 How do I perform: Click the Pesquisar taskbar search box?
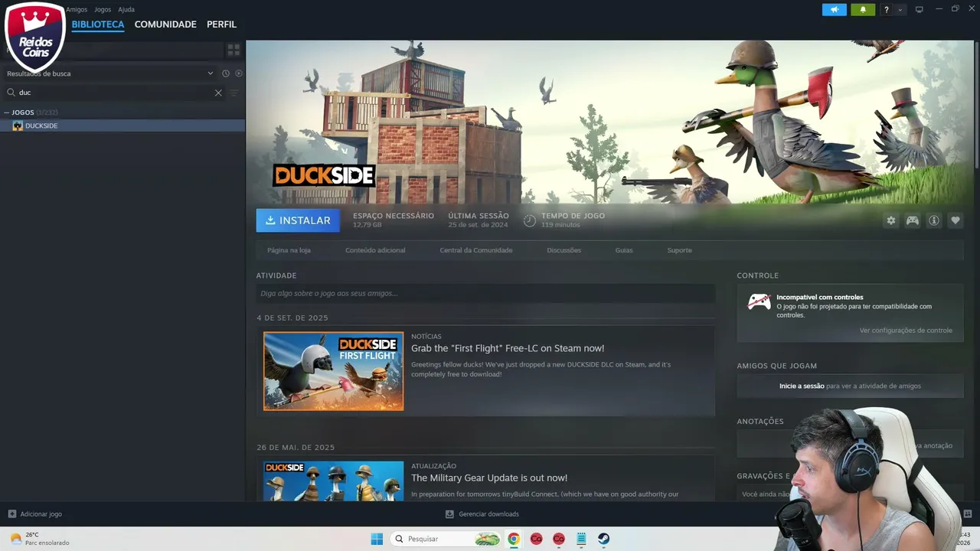tap(446, 539)
